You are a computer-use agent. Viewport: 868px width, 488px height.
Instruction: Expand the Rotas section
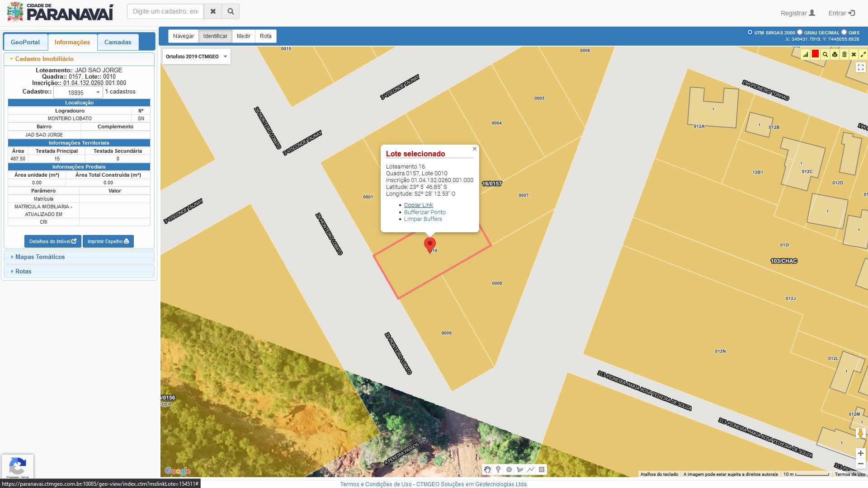click(x=79, y=271)
